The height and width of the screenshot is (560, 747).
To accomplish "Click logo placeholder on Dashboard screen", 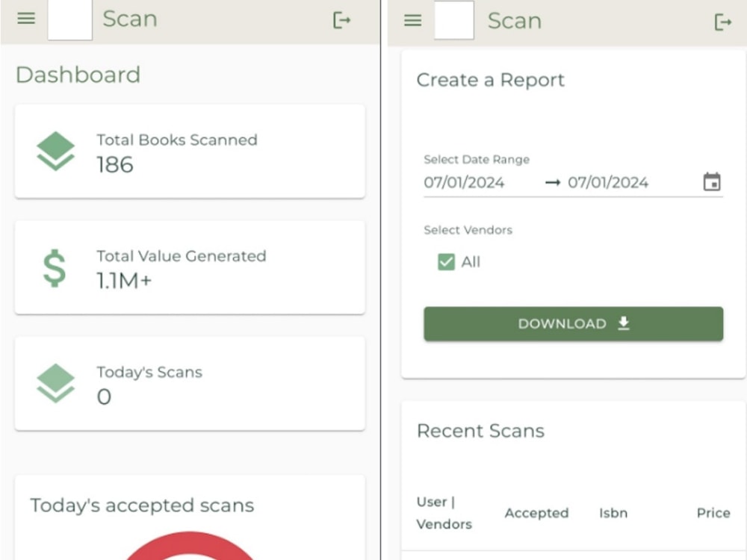I will pyautogui.click(x=70, y=20).
